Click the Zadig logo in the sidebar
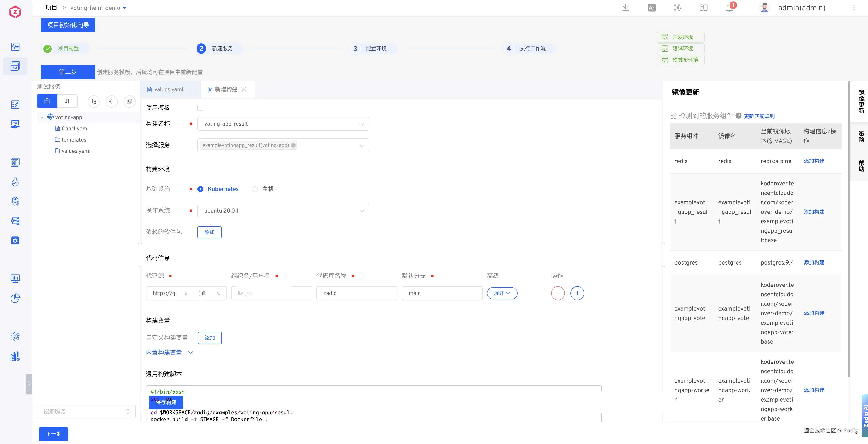The width and height of the screenshot is (868, 444). pyautogui.click(x=15, y=12)
